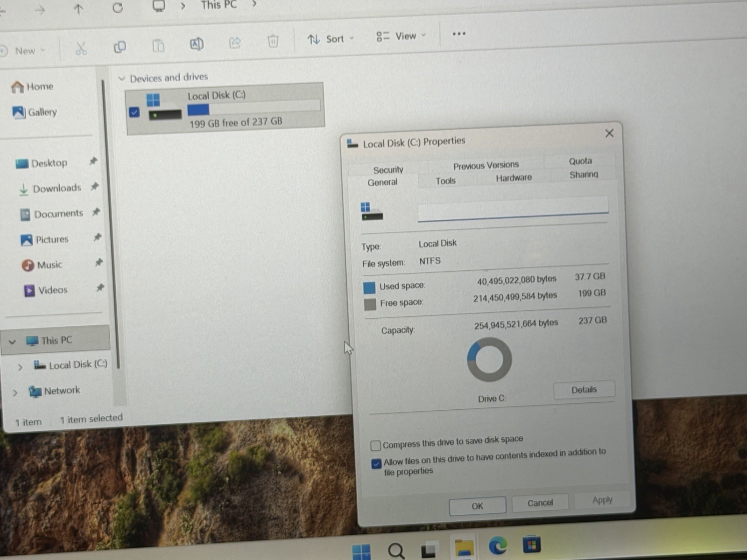Open the See more ellipsis menu
Screen dimensions: 747x560
click(x=459, y=34)
